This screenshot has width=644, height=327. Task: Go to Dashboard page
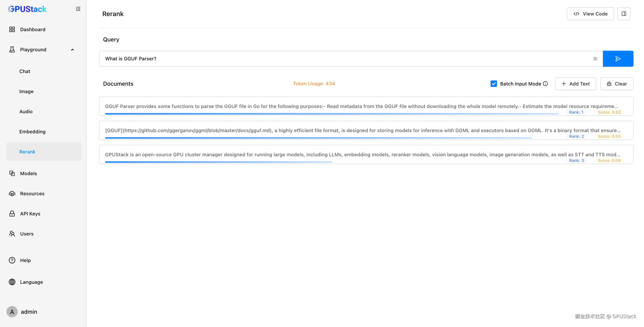pos(33,29)
